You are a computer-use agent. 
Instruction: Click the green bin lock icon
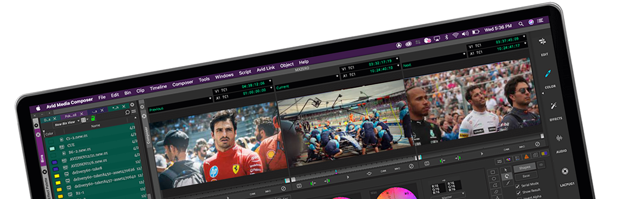coord(93,118)
